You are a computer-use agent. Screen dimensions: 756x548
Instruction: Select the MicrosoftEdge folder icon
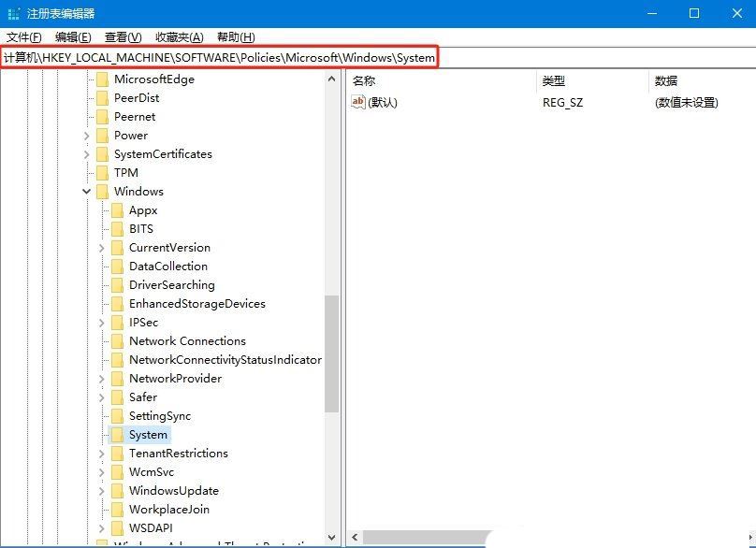(102, 79)
